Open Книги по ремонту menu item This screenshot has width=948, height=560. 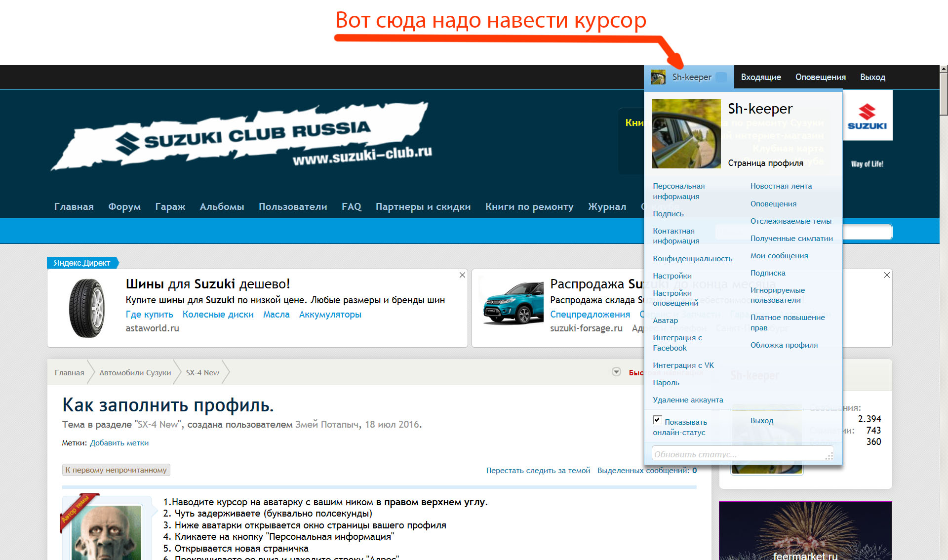click(x=529, y=206)
